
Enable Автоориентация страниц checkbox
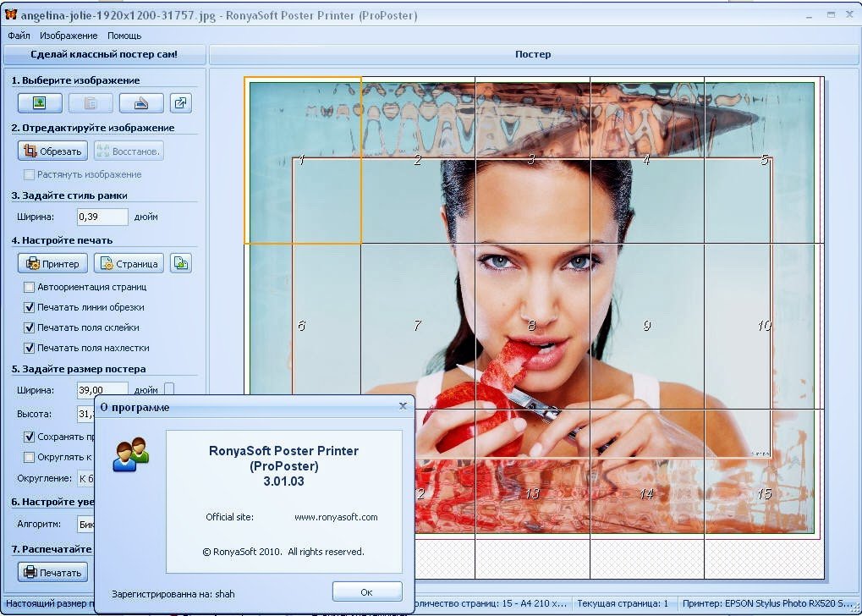[30, 287]
